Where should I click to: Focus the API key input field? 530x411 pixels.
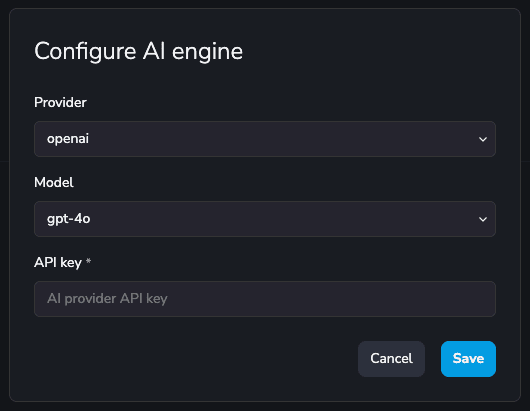(x=265, y=299)
